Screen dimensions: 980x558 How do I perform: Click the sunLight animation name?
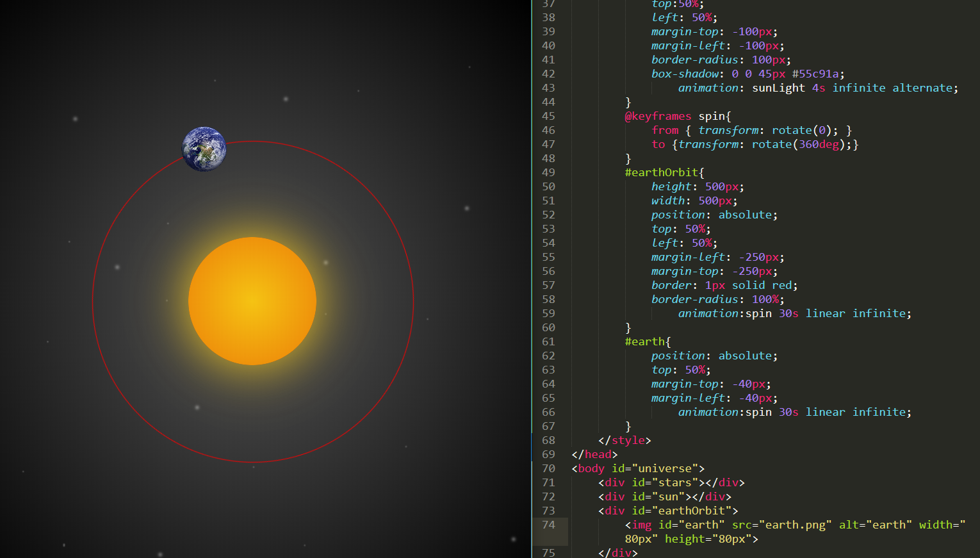click(778, 88)
